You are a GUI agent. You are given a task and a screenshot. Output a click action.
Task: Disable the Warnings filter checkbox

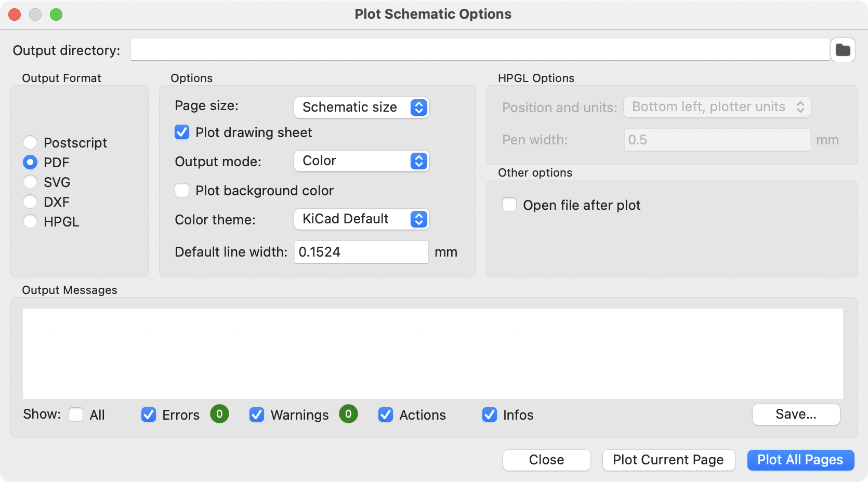point(257,414)
